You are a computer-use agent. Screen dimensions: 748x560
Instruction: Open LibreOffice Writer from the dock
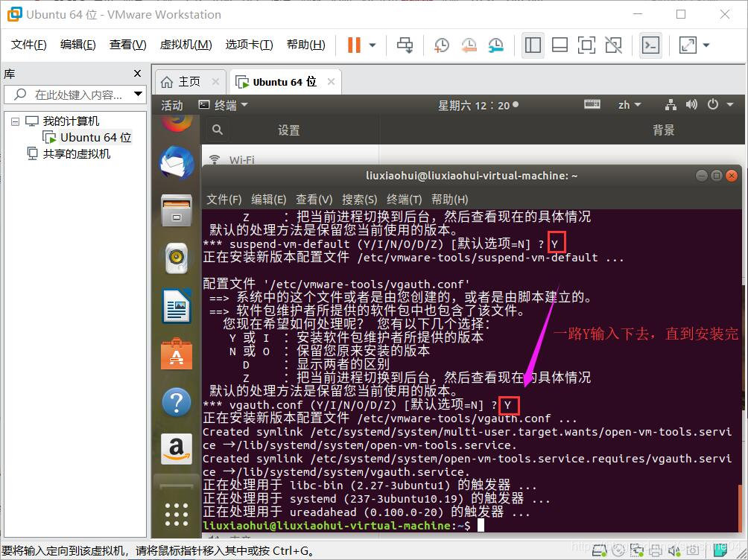(x=177, y=306)
